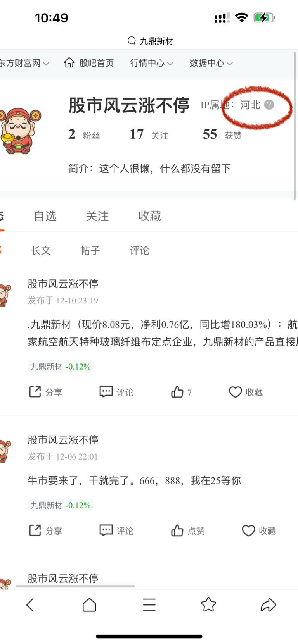Bookmark page with star icon
The width and height of the screenshot is (298, 644).
208,604
